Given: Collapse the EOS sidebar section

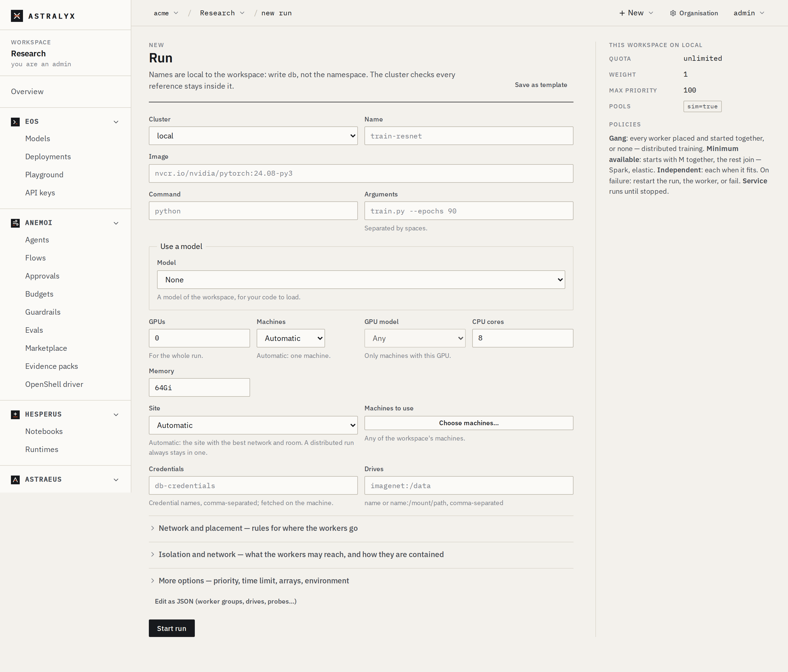Looking at the screenshot, I should pos(116,122).
